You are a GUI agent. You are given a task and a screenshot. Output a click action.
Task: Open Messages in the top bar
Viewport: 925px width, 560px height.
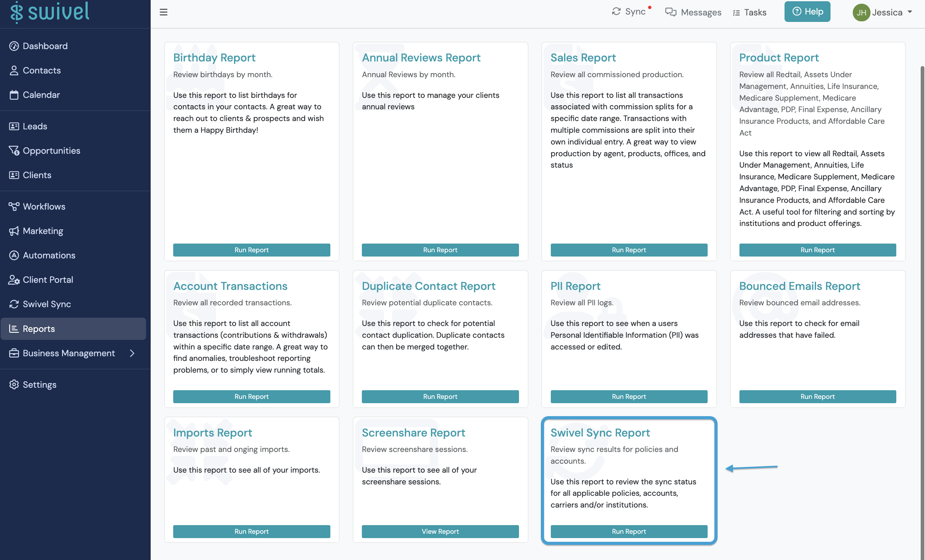coord(693,12)
